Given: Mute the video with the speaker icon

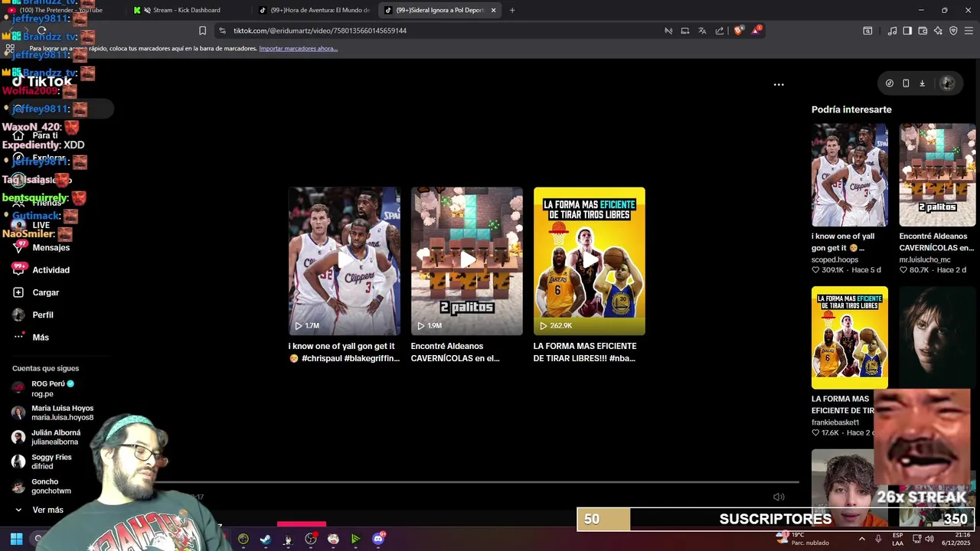Looking at the screenshot, I should (779, 497).
